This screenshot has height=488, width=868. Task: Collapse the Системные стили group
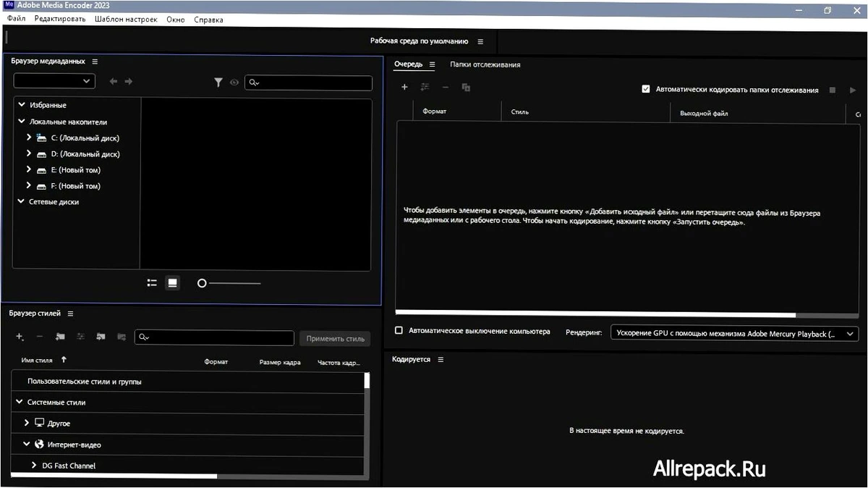tap(19, 402)
